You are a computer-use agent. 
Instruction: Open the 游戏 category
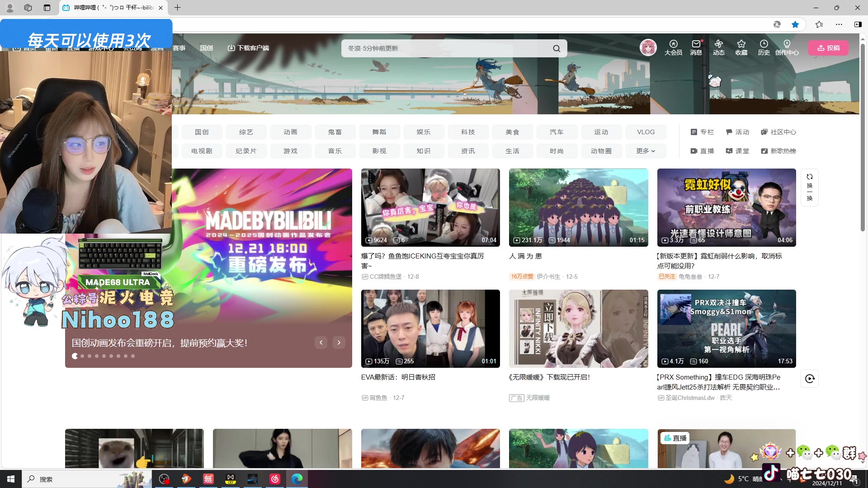point(291,151)
